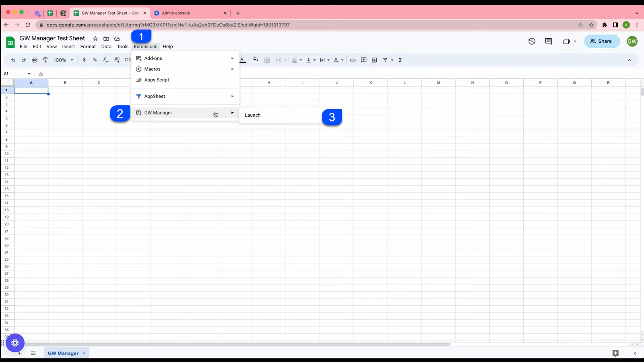Open vertical align dropdown
644x362 pixels.
pos(311,60)
